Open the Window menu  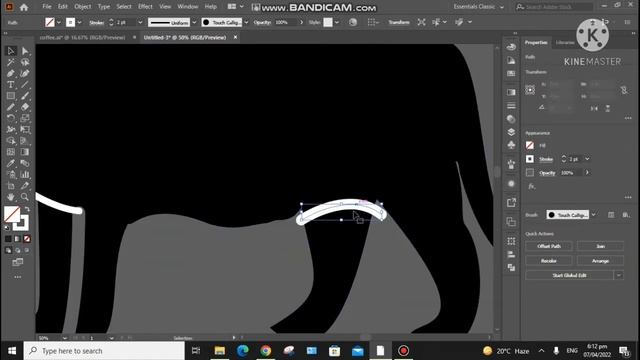(x=188, y=7)
